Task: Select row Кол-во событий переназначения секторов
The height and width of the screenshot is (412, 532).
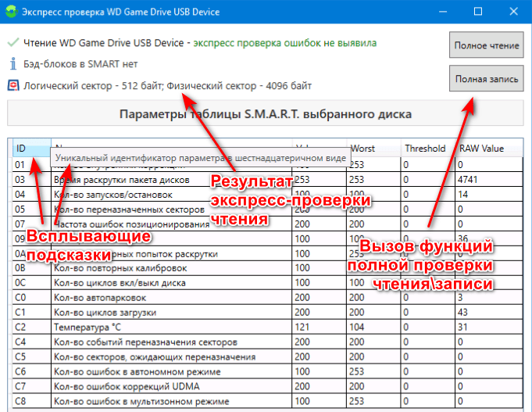Action: (268, 342)
